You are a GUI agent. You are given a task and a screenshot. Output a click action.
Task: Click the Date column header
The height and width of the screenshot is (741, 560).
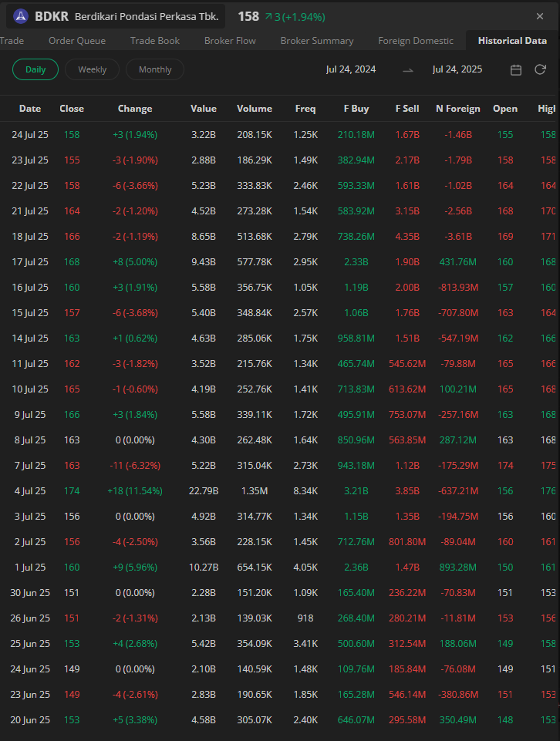coord(30,109)
